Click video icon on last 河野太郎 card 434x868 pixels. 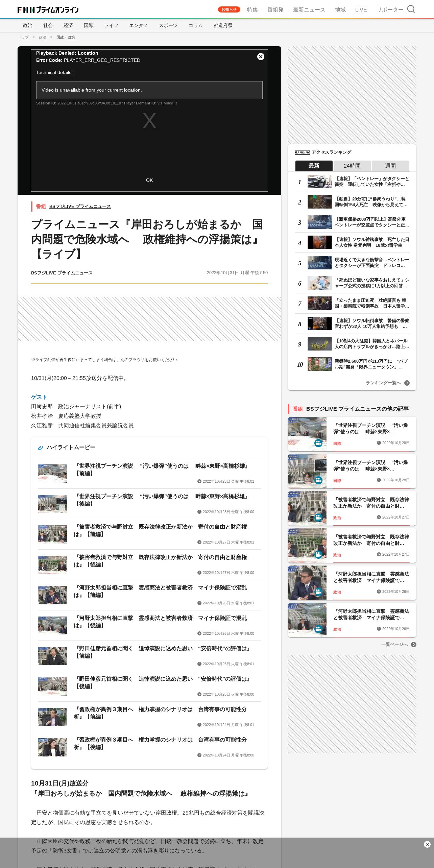(x=318, y=629)
